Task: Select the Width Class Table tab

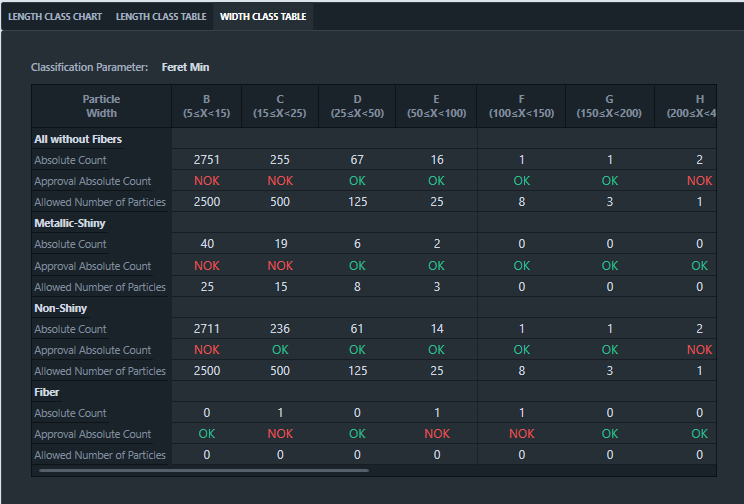Action: pos(262,17)
